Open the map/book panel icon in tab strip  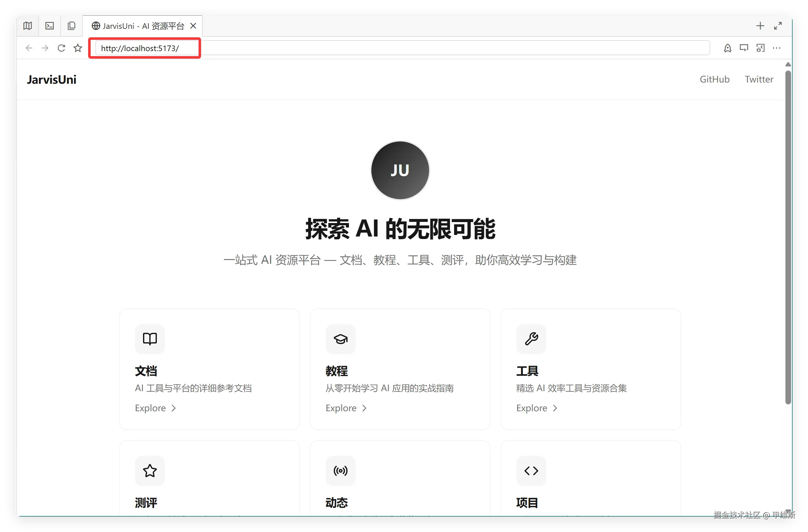coord(28,26)
